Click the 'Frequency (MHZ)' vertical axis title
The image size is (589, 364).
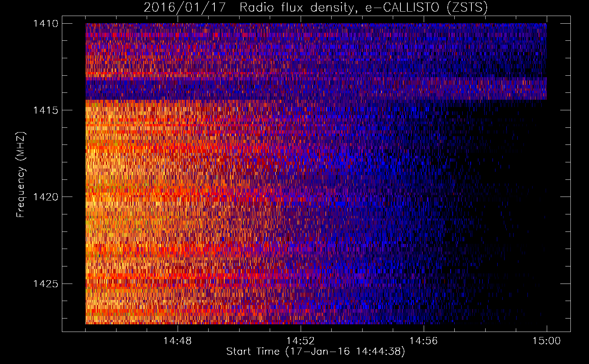tap(20, 174)
